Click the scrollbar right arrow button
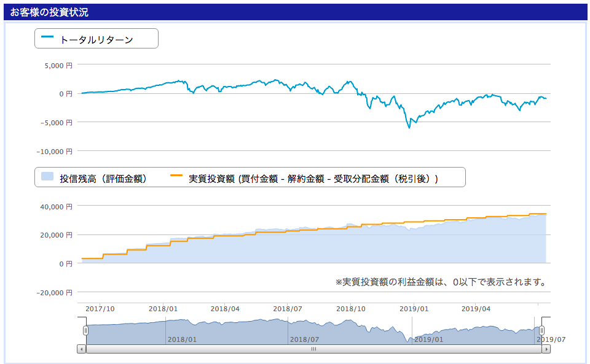Screen dimensions: 590x364 (546, 349)
